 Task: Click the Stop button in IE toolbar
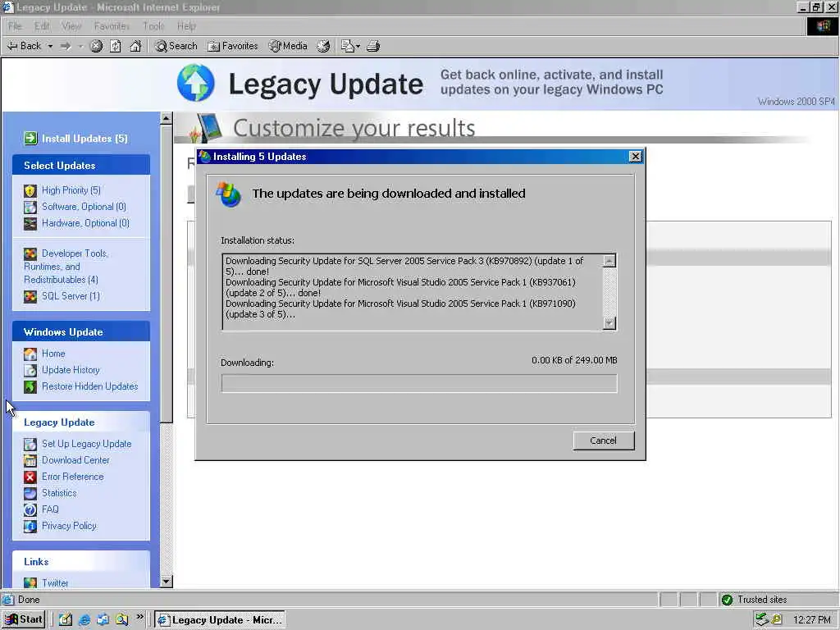96,46
